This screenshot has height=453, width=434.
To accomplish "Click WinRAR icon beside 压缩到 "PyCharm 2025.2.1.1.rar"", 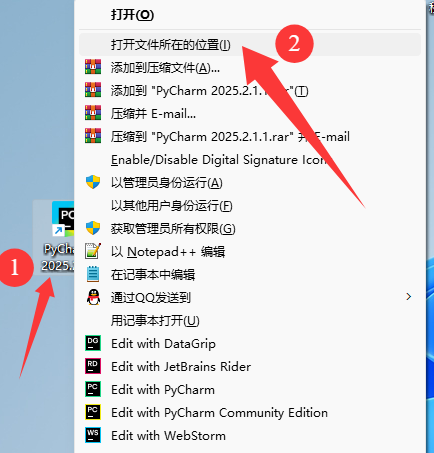I will 93,136.
